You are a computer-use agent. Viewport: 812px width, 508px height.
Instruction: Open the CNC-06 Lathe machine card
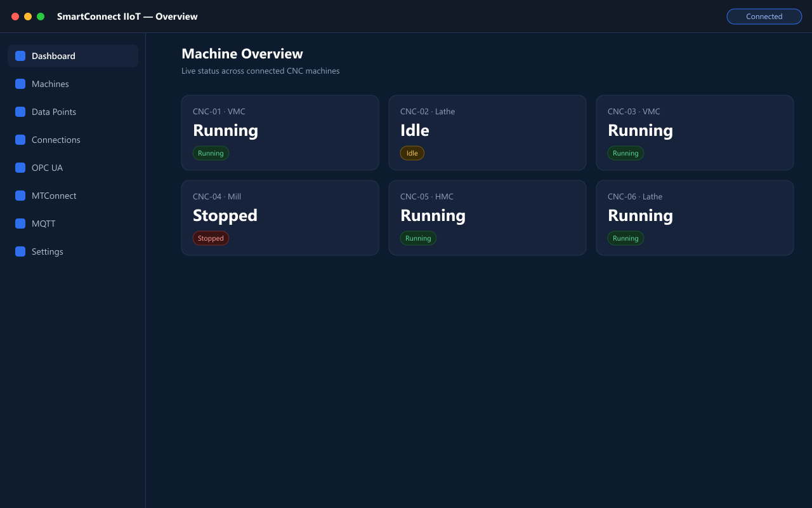[695, 218]
